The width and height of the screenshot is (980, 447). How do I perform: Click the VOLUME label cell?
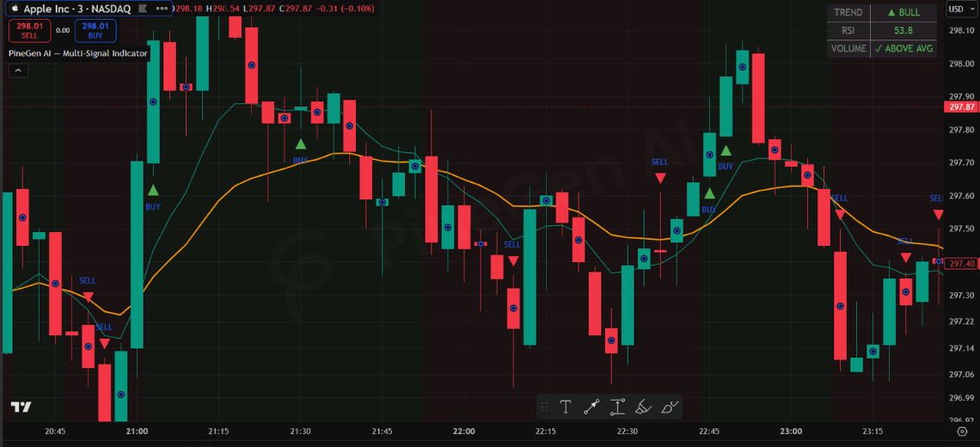(x=848, y=48)
